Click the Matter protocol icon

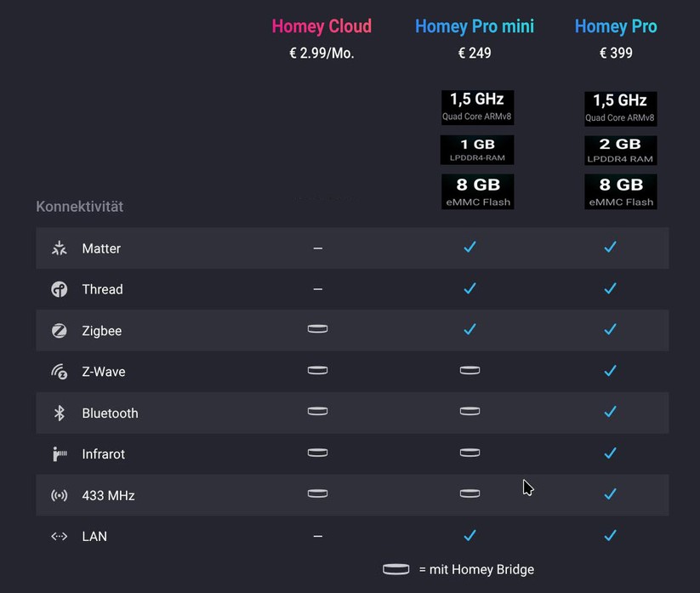pos(59,248)
